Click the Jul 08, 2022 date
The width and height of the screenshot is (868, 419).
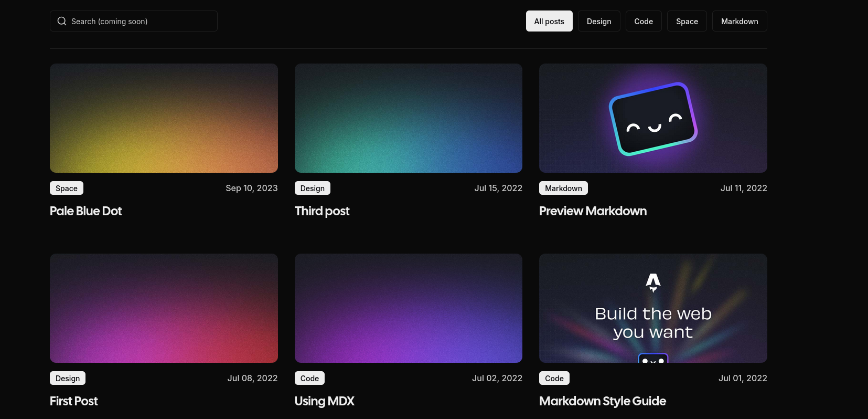click(252, 378)
